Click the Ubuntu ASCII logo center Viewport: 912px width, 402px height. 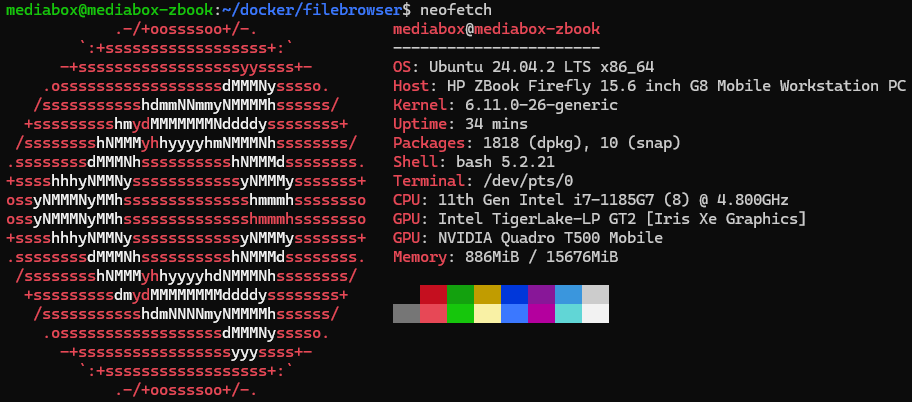point(186,209)
